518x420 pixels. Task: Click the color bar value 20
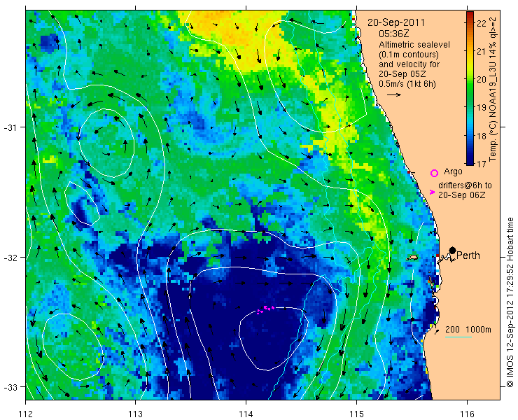point(482,79)
